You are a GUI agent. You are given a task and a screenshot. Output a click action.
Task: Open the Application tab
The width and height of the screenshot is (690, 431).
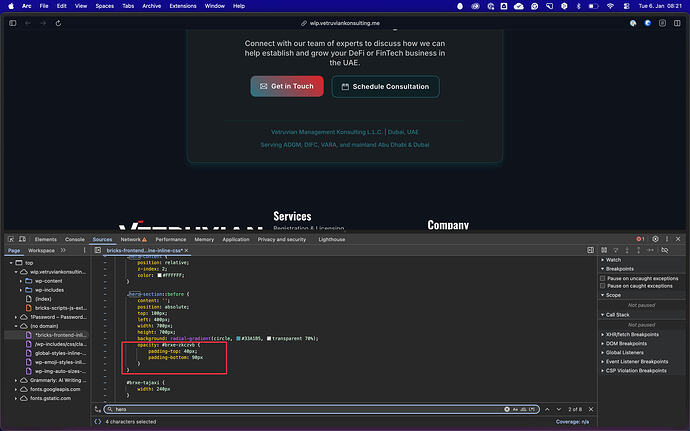pos(236,239)
